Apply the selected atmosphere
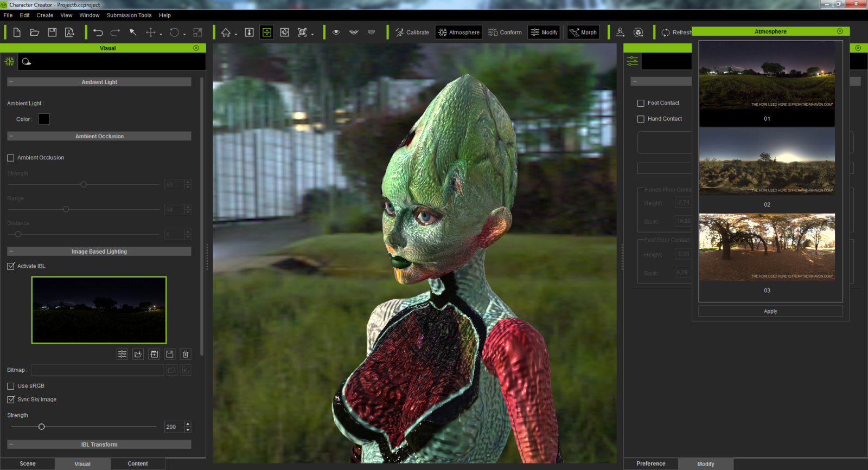868x470 pixels. tap(770, 311)
